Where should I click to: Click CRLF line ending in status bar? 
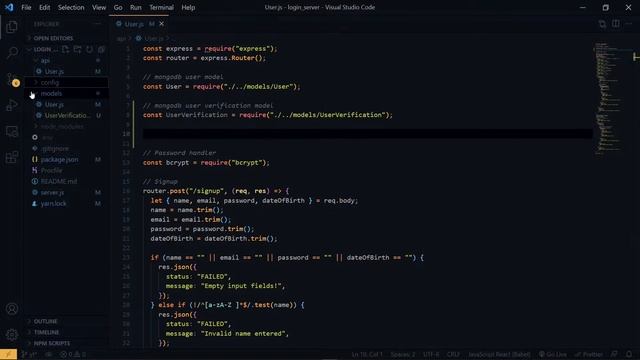tap(453, 354)
